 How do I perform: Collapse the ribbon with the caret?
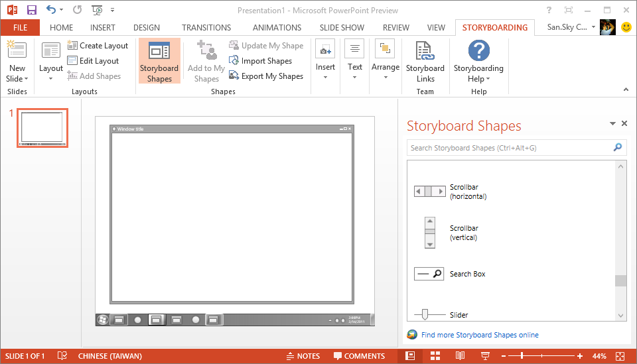click(626, 90)
